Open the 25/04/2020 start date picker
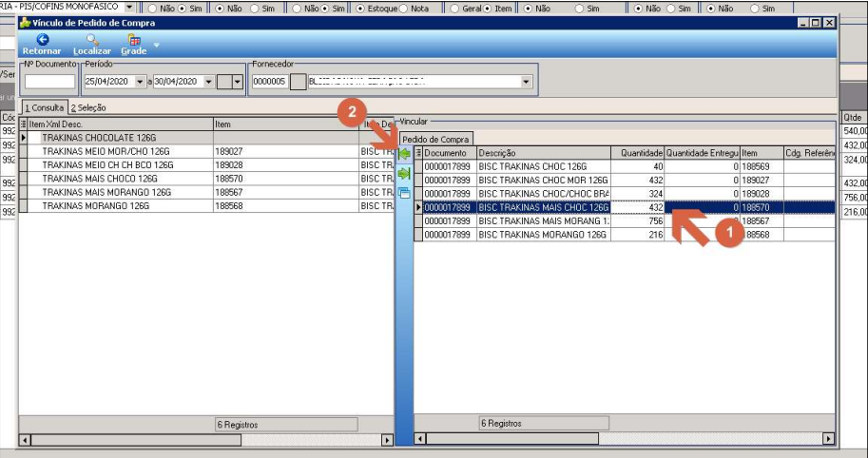The image size is (868, 458). 140,82
